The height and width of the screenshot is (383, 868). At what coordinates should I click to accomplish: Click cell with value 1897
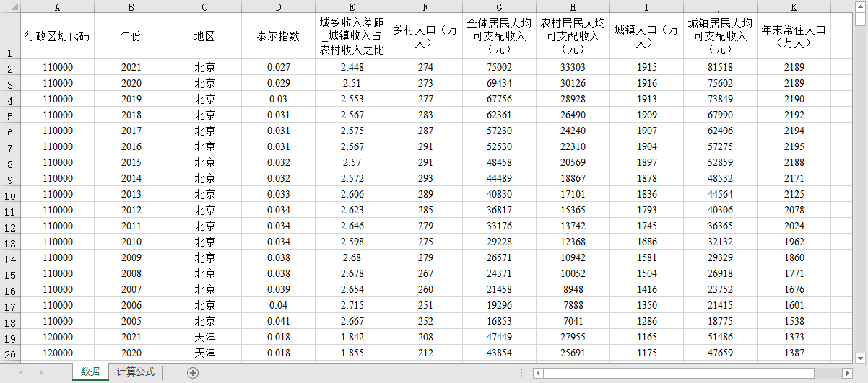coord(646,163)
